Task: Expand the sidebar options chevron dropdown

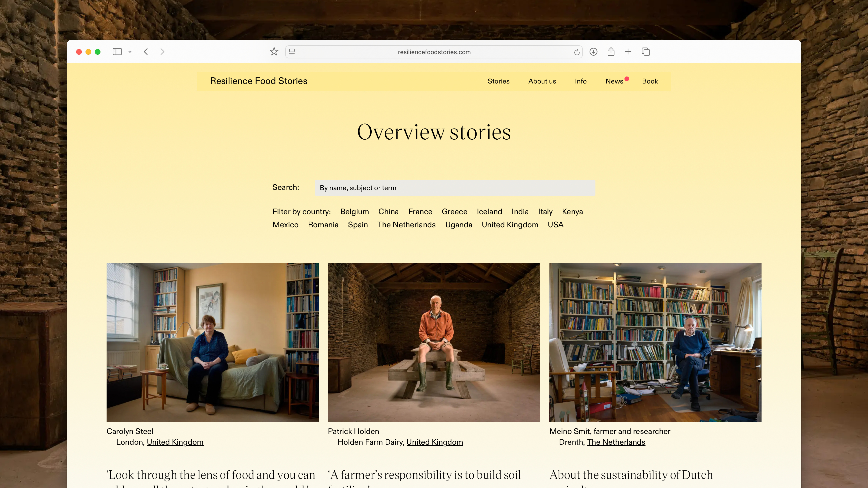Action: (x=130, y=52)
